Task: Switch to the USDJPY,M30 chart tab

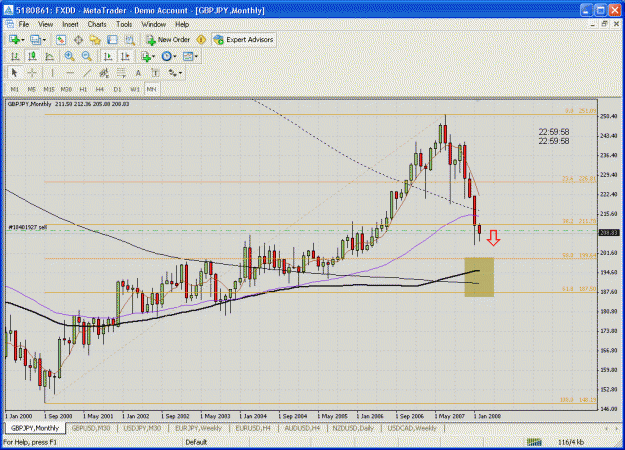Action: (x=142, y=428)
